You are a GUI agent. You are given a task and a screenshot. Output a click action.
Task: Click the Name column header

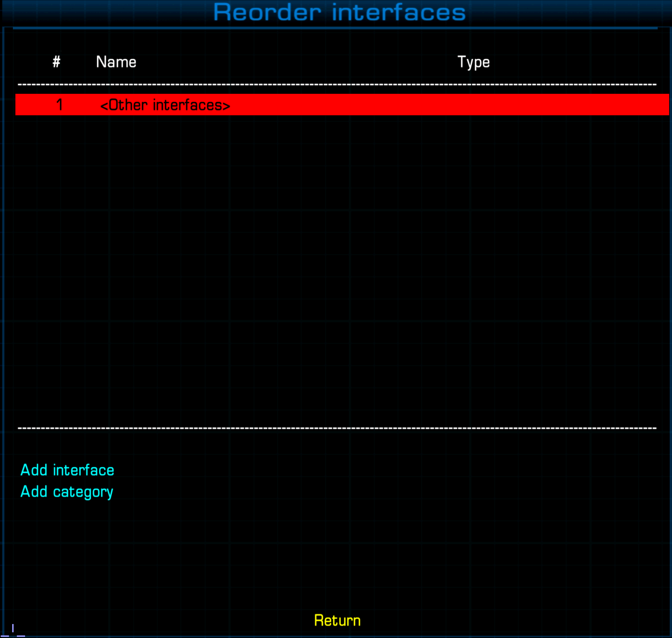116,62
